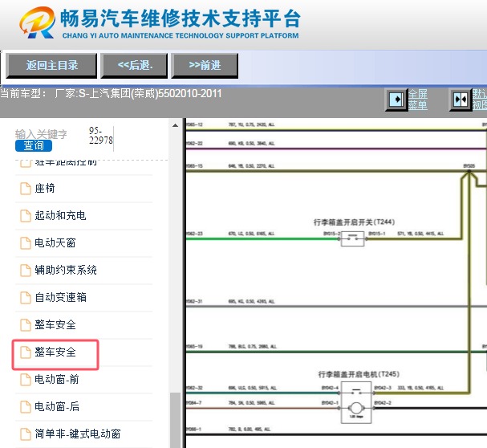Viewport: 487px width, 448px height.
Task: Open the highlighted 整车安全 entry
Action: point(55,352)
